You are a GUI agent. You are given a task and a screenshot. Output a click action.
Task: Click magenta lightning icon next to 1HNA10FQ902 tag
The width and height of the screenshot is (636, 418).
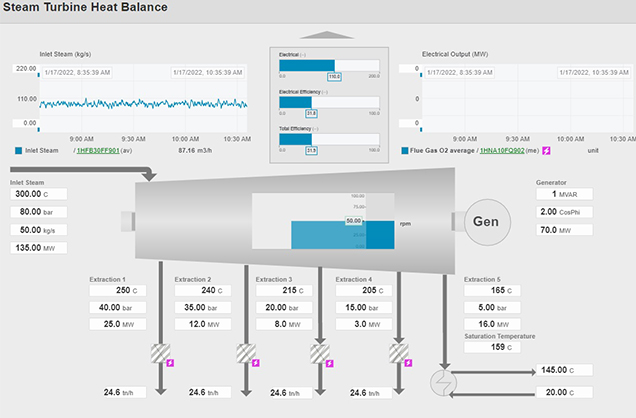point(547,151)
